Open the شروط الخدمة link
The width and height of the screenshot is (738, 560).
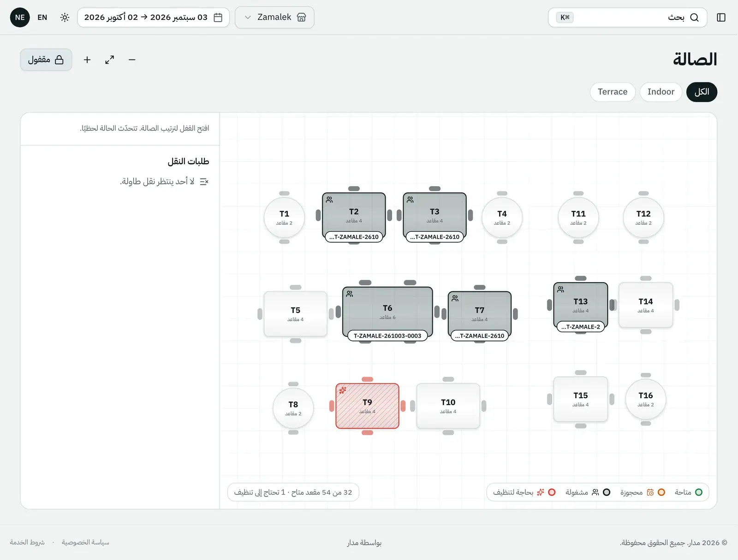click(27, 542)
